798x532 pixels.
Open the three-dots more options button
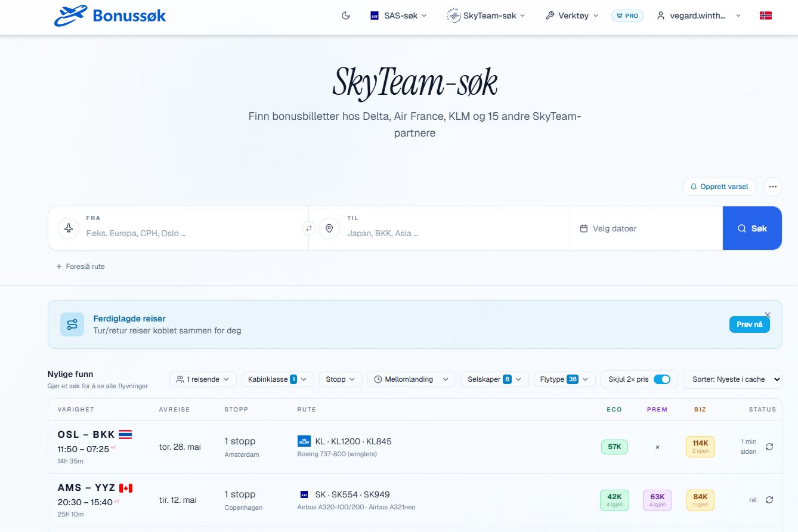[773, 187]
